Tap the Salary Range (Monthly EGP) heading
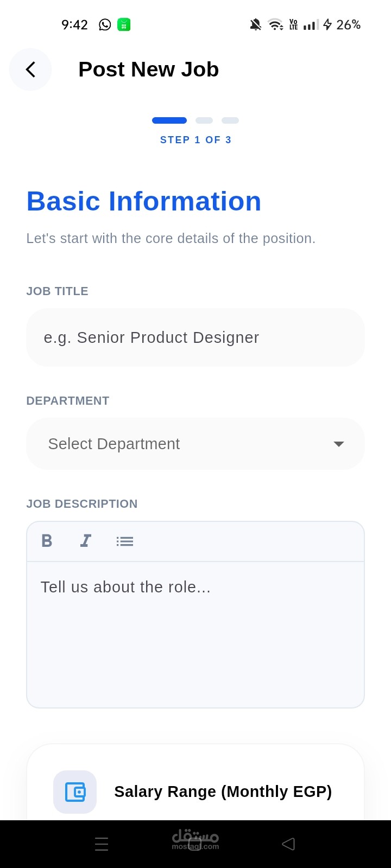The width and height of the screenshot is (391, 868). (223, 792)
